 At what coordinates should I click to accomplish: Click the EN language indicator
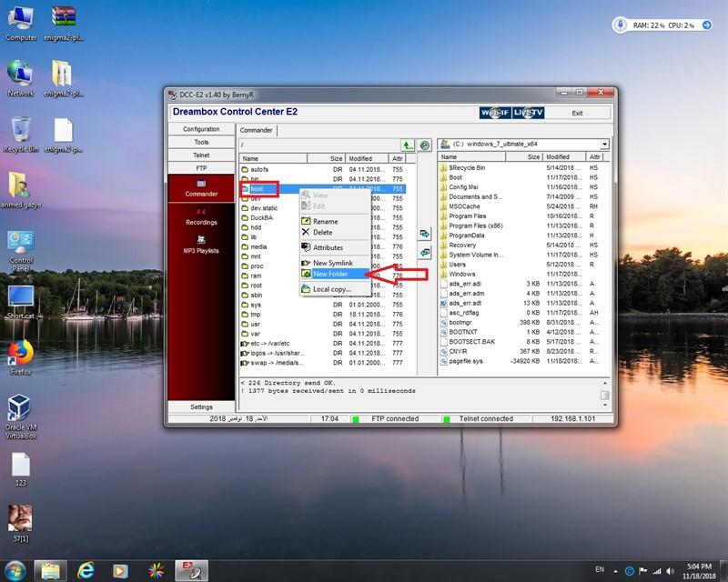point(600,569)
